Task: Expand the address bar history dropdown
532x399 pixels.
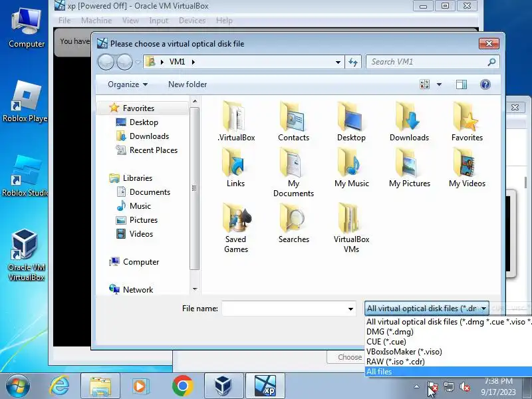Action: pyautogui.click(x=338, y=62)
